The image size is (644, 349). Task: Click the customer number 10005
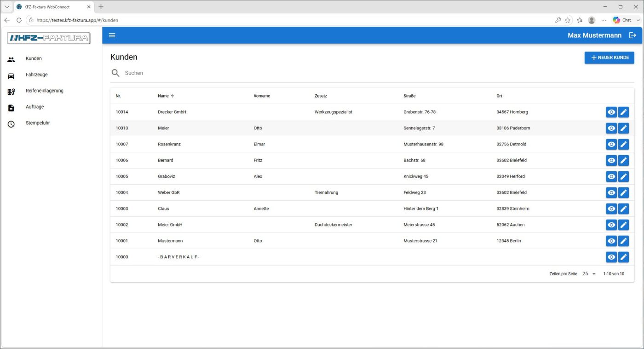[122, 176]
